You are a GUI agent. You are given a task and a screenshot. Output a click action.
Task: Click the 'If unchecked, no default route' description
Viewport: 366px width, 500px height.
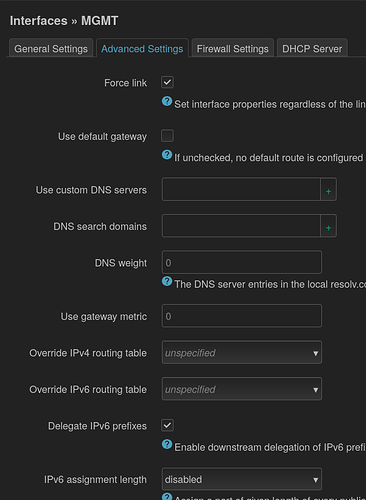(x=269, y=158)
